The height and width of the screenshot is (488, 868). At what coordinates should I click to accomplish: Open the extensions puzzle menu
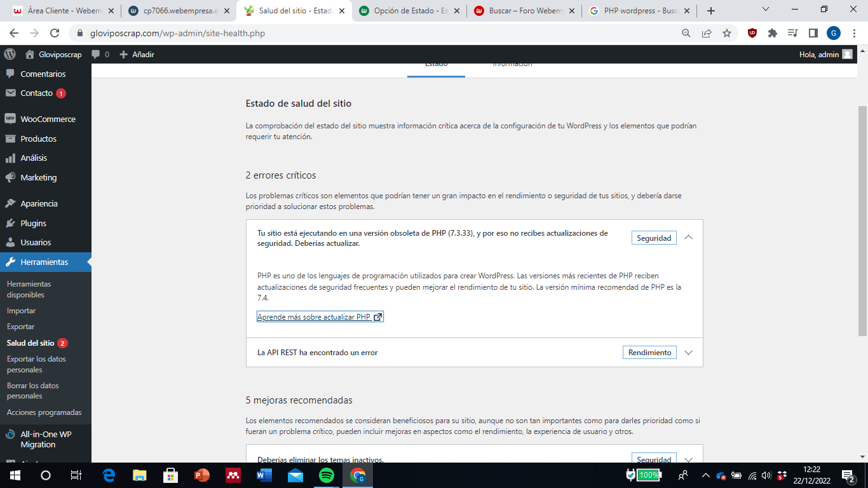773,33
